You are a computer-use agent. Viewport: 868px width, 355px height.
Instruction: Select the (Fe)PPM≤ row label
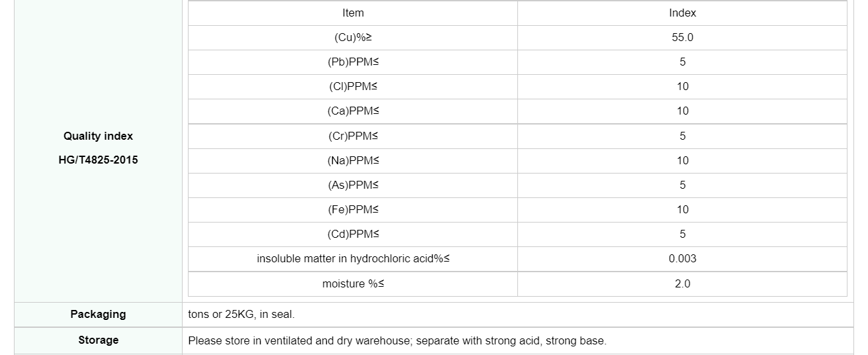(x=353, y=210)
